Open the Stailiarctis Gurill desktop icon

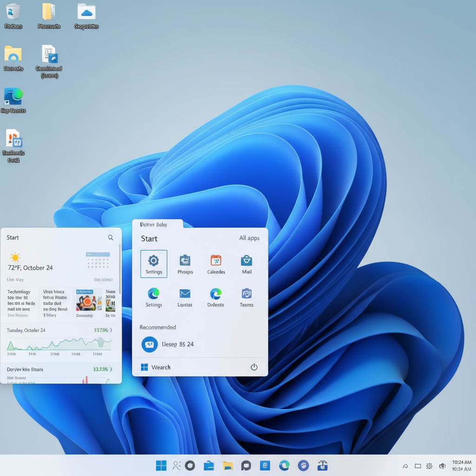point(13,145)
